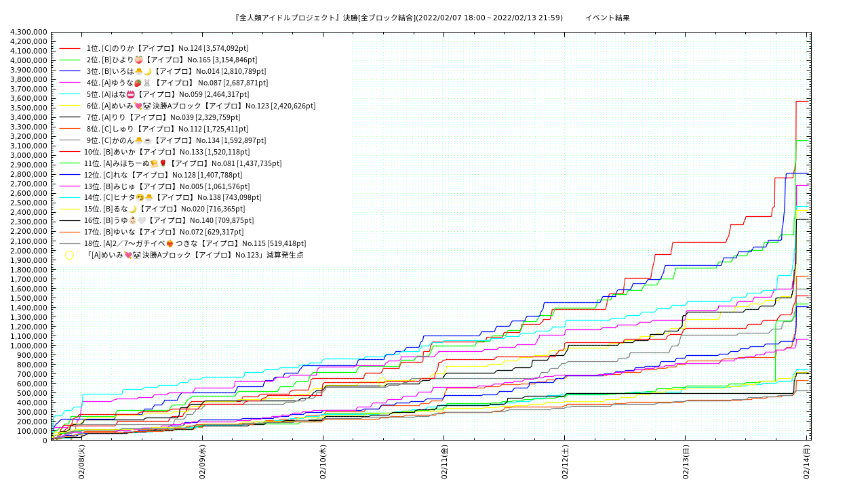Image resolution: width=868 pixels, height=488 pixels.
Task: Click the 02/08(火) date axis label
Action: pyautogui.click(x=81, y=462)
